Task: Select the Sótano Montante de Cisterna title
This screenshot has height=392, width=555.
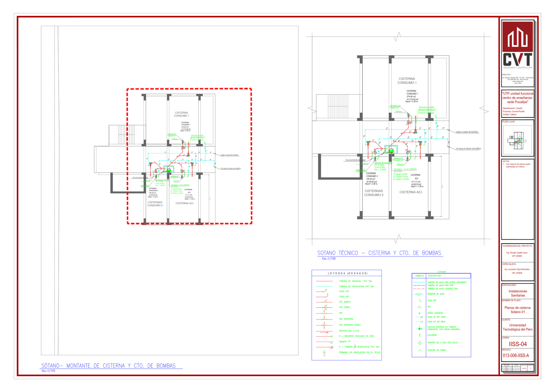Action: (108, 366)
